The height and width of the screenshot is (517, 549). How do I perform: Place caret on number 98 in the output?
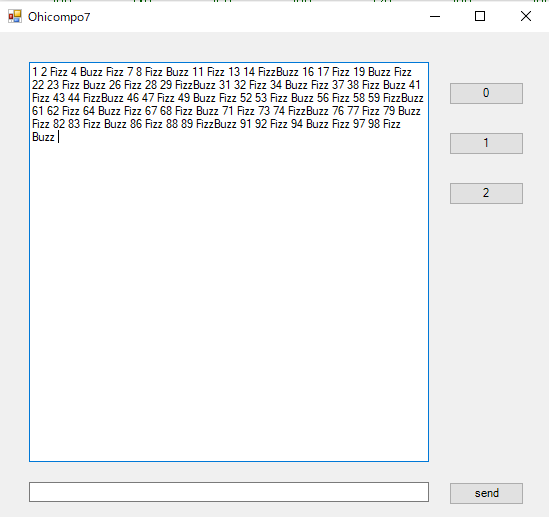coord(374,124)
